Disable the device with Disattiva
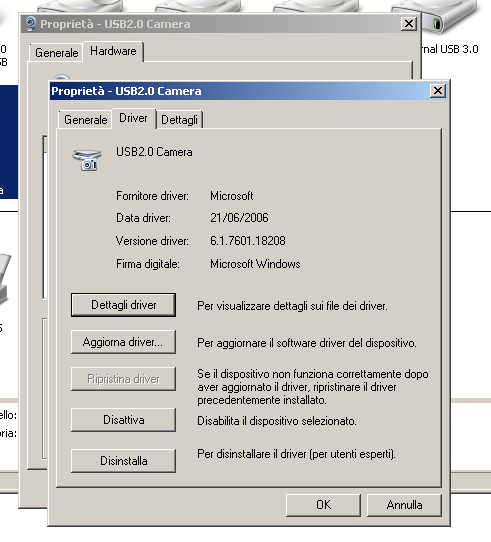The width and height of the screenshot is (491, 542). (123, 420)
